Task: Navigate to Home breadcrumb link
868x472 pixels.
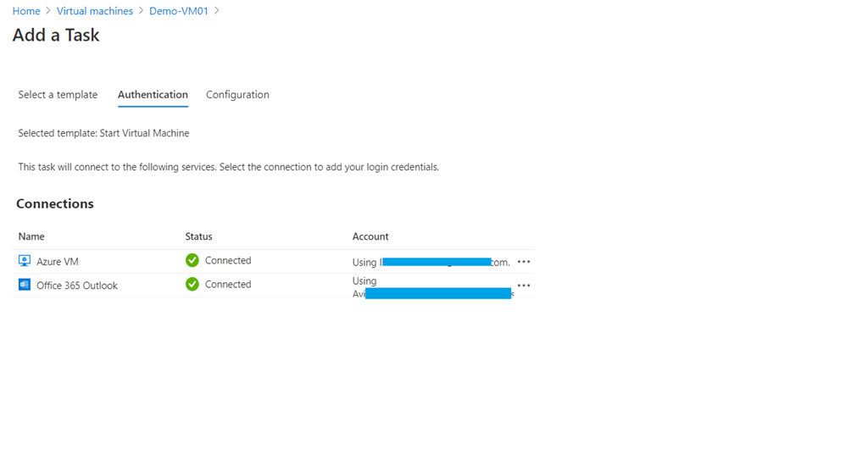Action: (26, 11)
